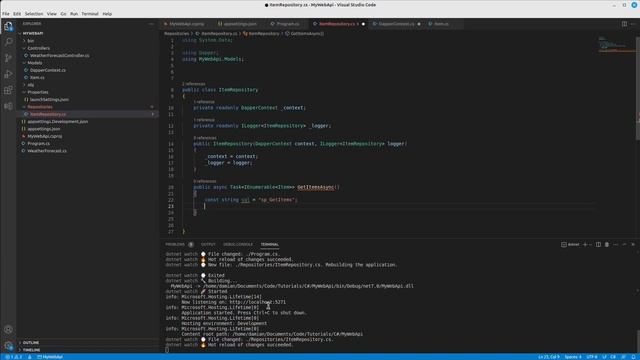The height and width of the screenshot is (360, 640).
Task: Click the dotnet terminal shell indicator
Action: [570, 244]
